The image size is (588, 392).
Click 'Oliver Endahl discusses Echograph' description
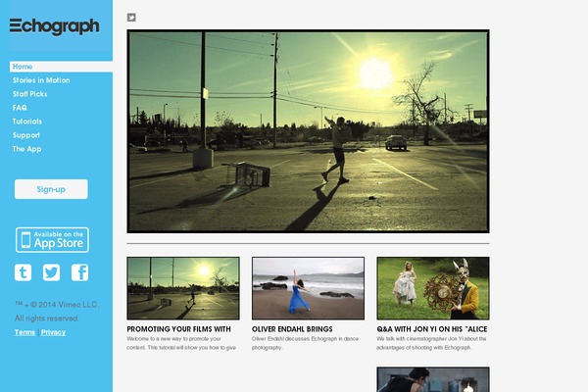pyautogui.click(x=305, y=343)
